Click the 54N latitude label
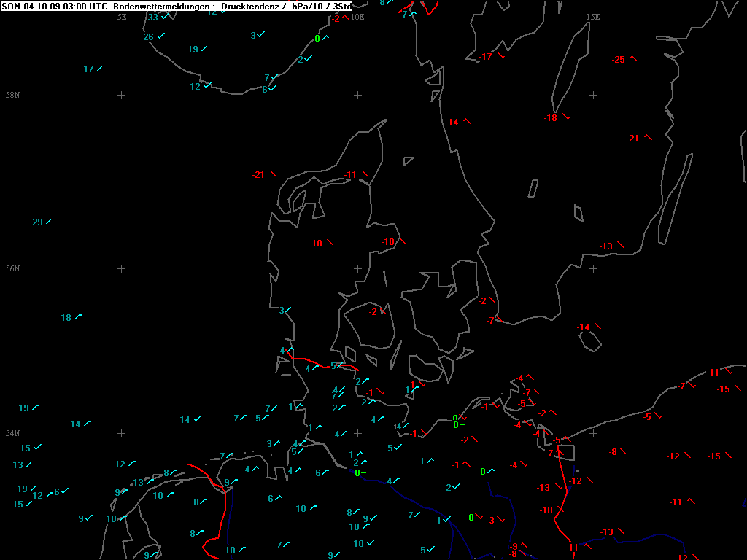The width and height of the screenshot is (747, 560). (12, 433)
